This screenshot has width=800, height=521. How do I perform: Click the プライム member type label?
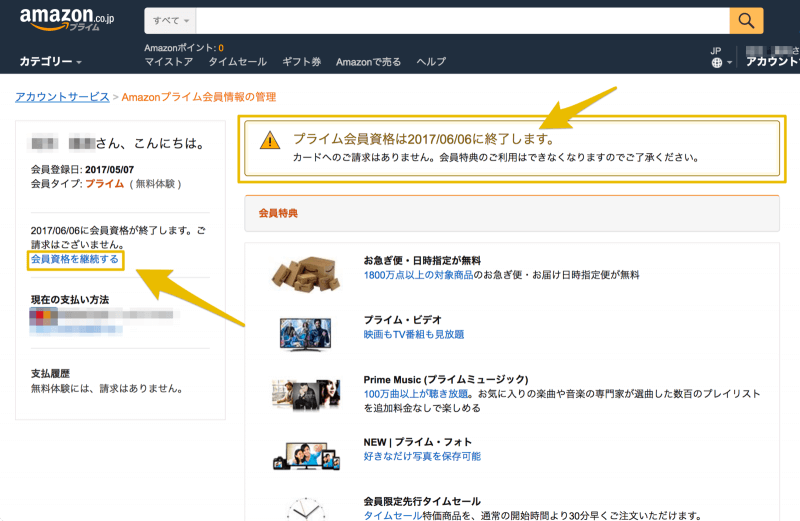click(105, 184)
